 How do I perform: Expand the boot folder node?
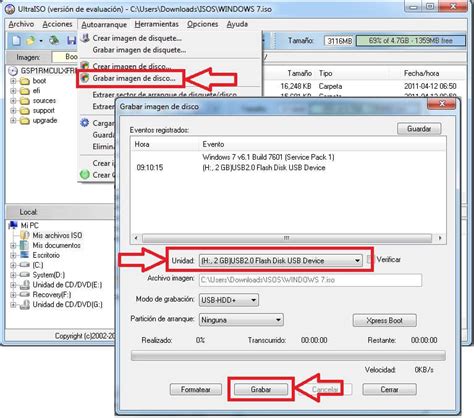point(13,81)
